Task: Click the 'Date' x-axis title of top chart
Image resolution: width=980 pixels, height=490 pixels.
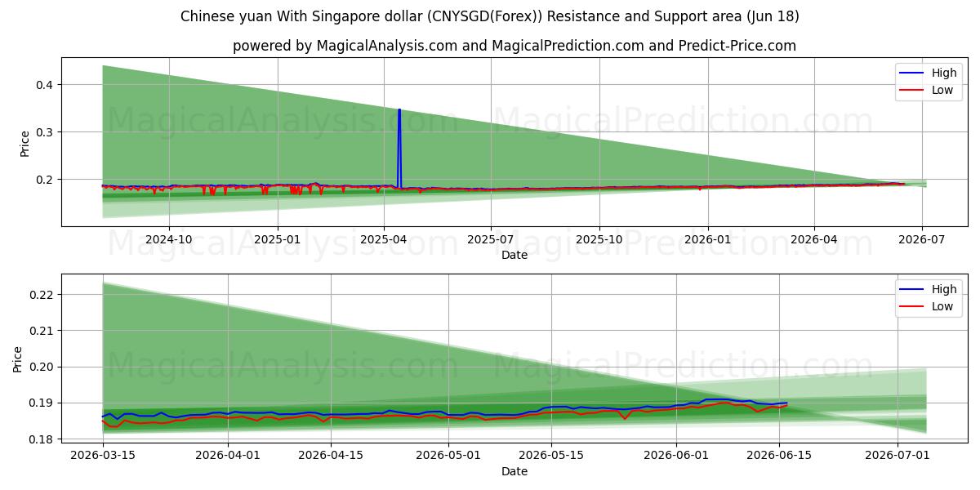Action: (x=514, y=255)
